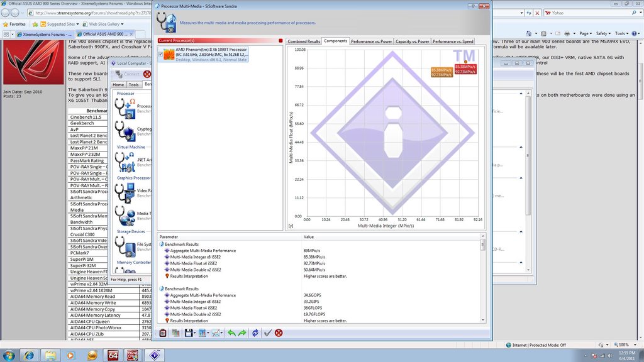Open the IE Safety menu dropdown
The height and width of the screenshot is (362, 644).
coord(603,34)
